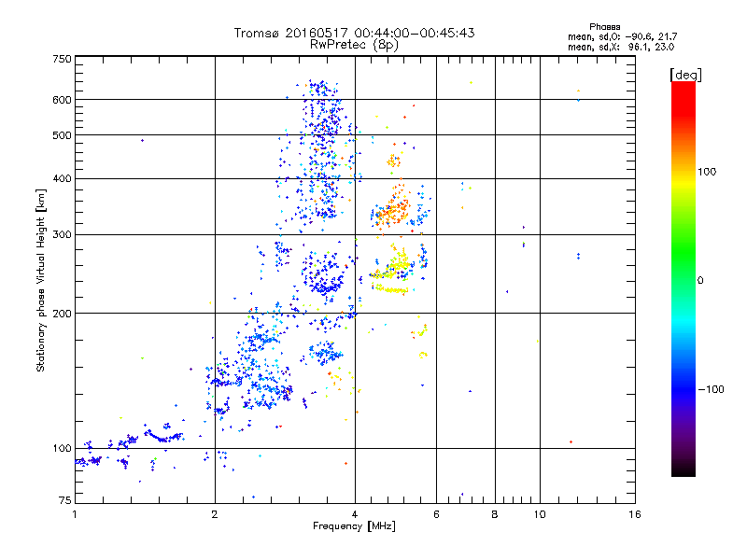
Task: Click the x-axis tick label '10'
Action: [540, 514]
